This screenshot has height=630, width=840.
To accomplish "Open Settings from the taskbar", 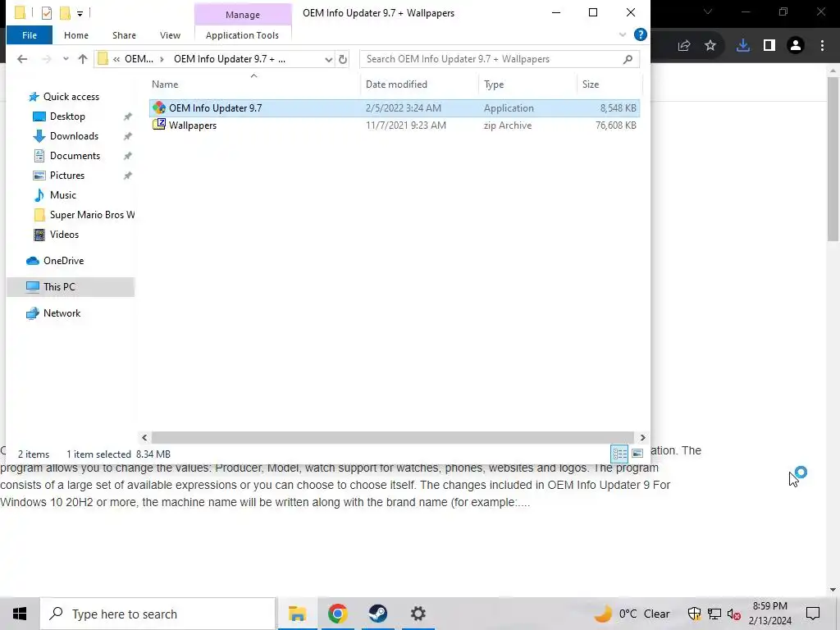I will 418,614.
